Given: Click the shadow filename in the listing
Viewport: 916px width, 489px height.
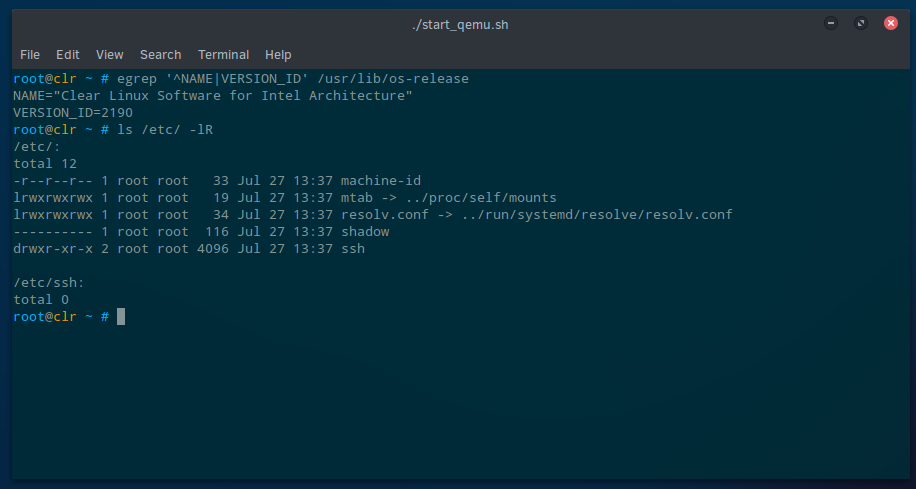Looking at the screenshot, I should (x=365, y=232).
